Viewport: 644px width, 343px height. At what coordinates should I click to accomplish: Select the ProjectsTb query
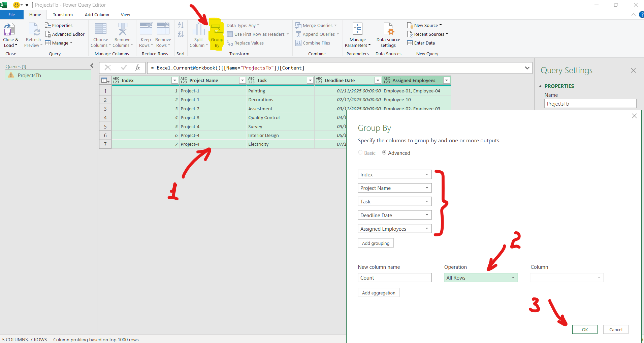48,75
